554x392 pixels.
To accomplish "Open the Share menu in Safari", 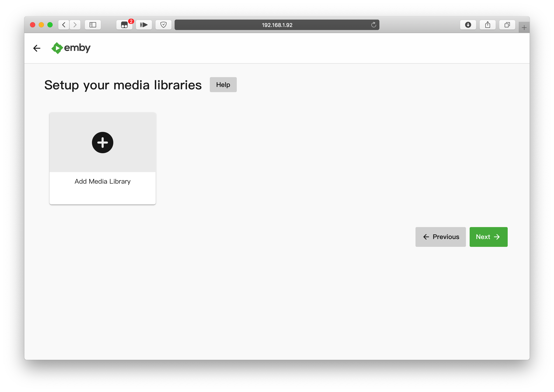I will tap(487, 25).
